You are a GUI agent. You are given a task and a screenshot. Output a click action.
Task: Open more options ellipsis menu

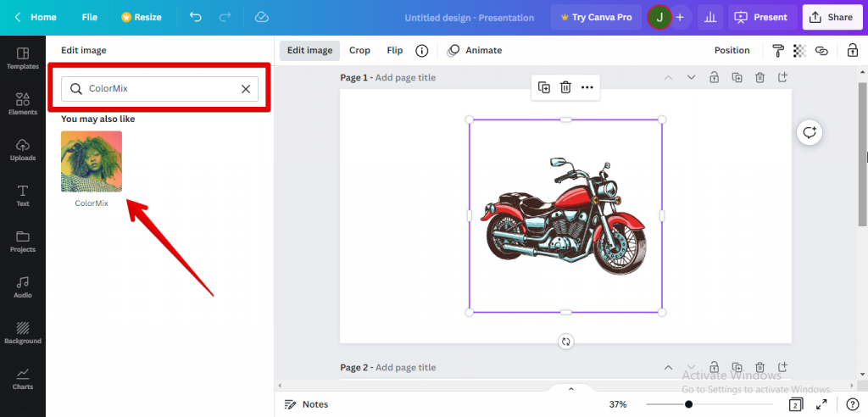pyautogui.click(x=587, y=87)
